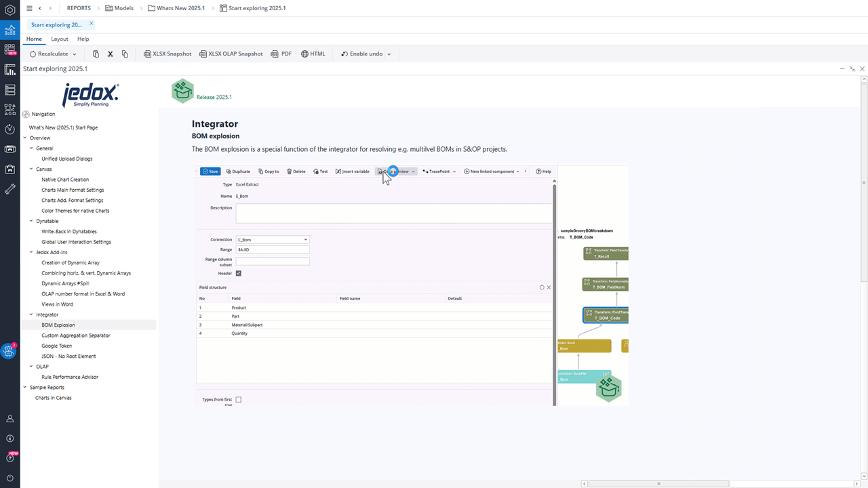Click the horizontal scrollbar thumb

(x=658, y=484)
